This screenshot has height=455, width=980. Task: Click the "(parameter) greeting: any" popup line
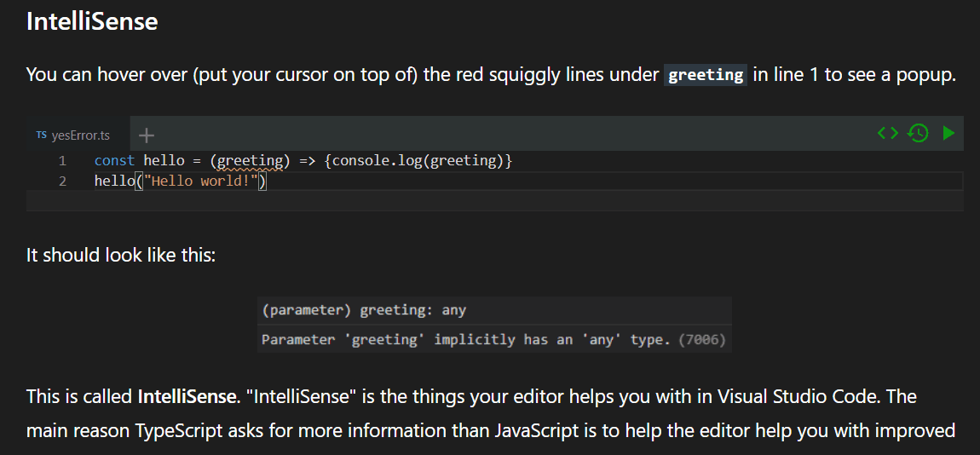[365, 310]
